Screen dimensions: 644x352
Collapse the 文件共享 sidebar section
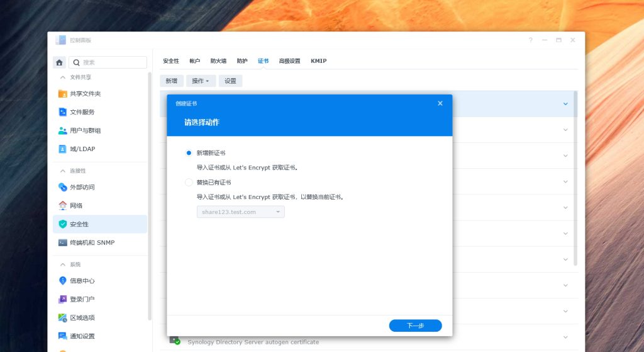click(x=62, y=77)
